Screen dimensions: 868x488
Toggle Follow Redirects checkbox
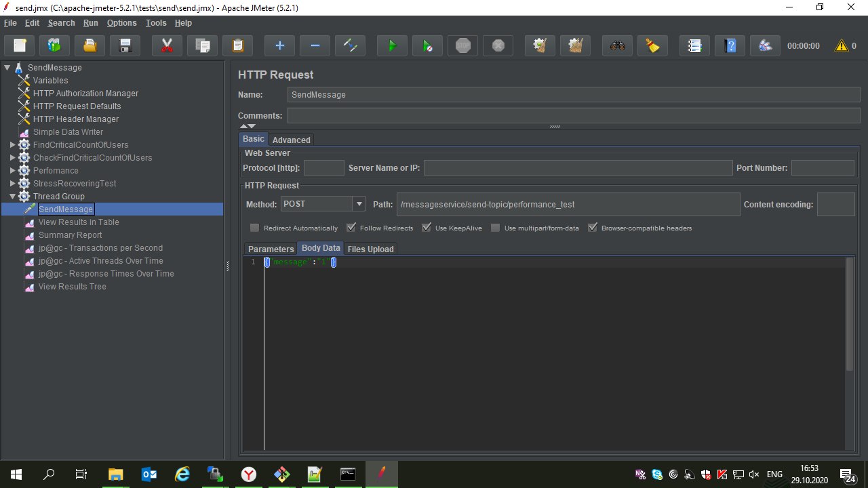click(351, 228)
